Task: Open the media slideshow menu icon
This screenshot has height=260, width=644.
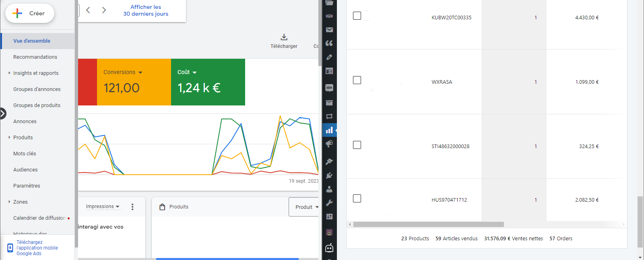Action: [x=329, y=16]
